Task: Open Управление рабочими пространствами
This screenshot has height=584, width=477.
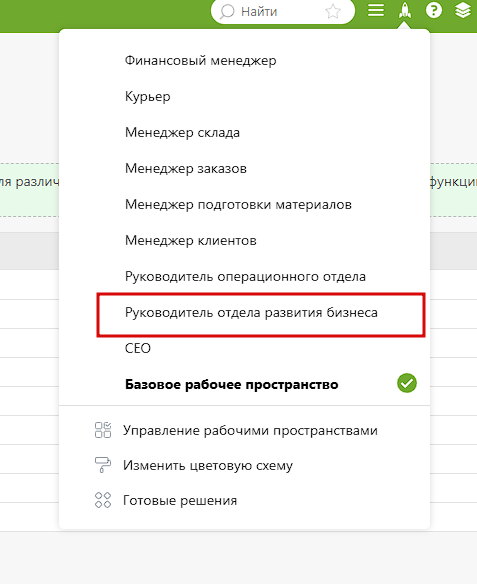Action: coord(250,431)
